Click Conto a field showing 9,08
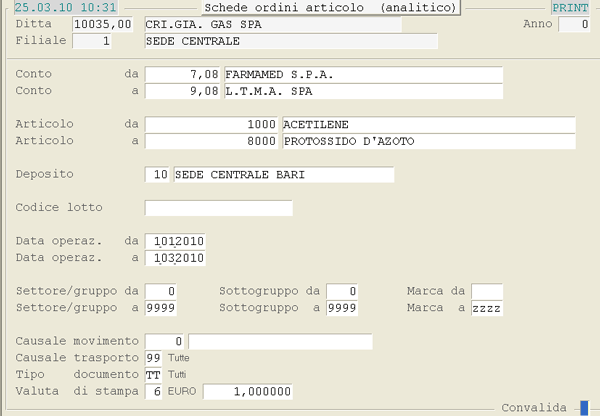 click(x=183, y=92)
